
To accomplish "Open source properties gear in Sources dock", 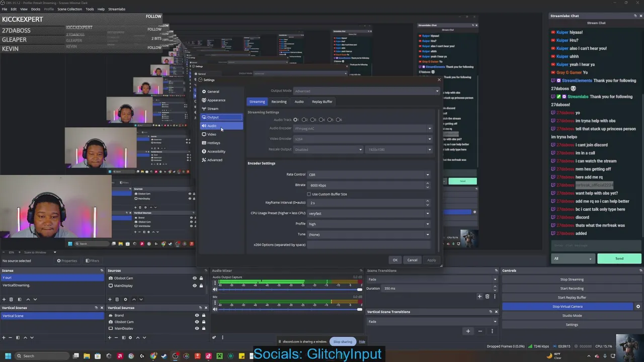I will coord(125,299).
